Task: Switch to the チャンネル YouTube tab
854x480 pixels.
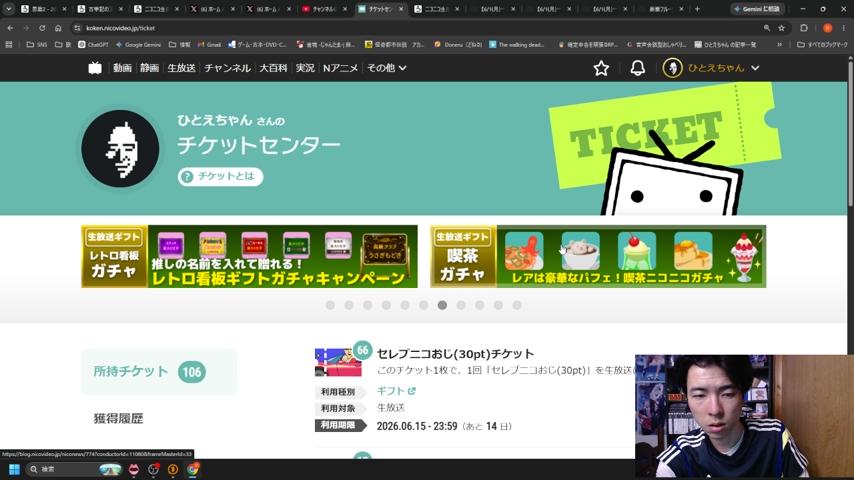Action: tap(325, 9)
